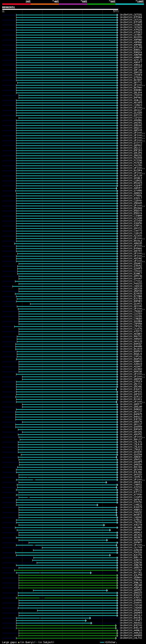Viewport: 146px width, 644px height.
Task: Select hit label UniRef100_C5P958
Action: click(x=131, y=324)
